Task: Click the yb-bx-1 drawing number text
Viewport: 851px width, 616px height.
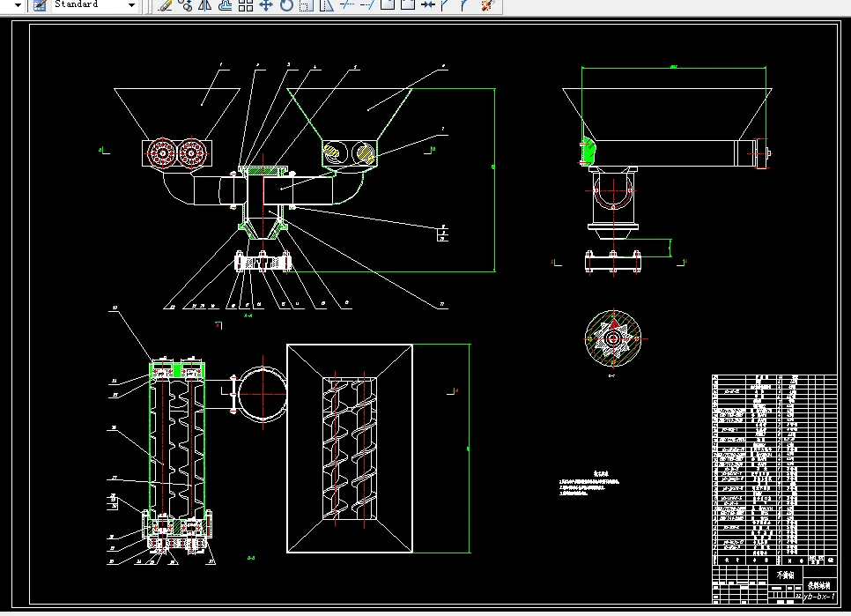Action: [820, 597]
